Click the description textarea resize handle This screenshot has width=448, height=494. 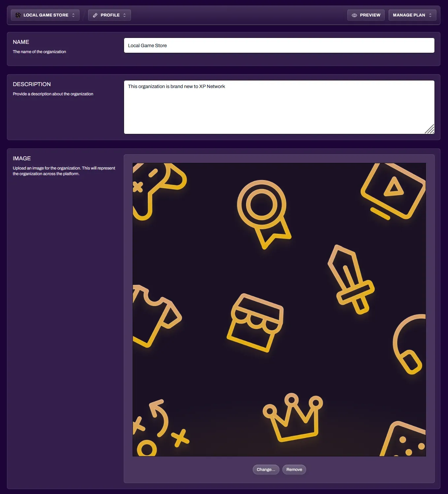tap(430, 129)
